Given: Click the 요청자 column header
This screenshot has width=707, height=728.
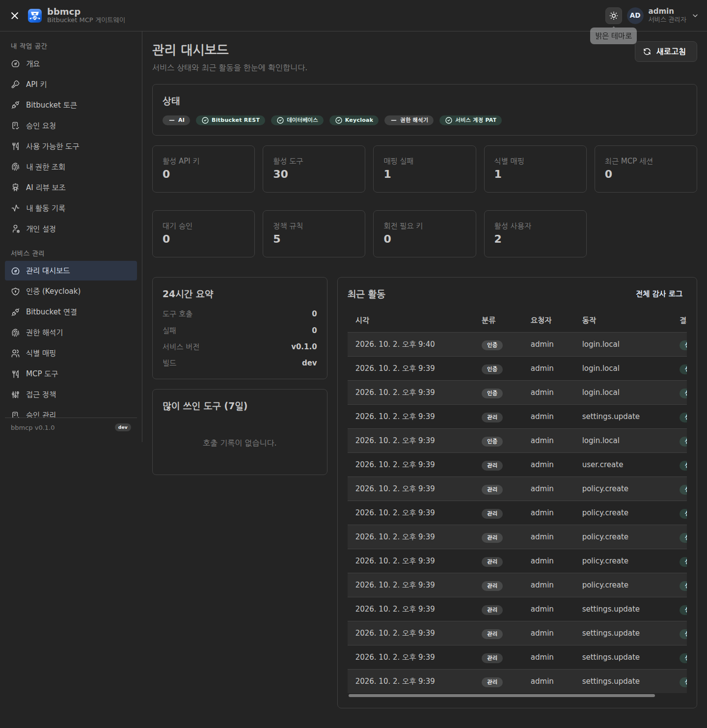Looking at the screenshot, I should click(x=541, y=320).
